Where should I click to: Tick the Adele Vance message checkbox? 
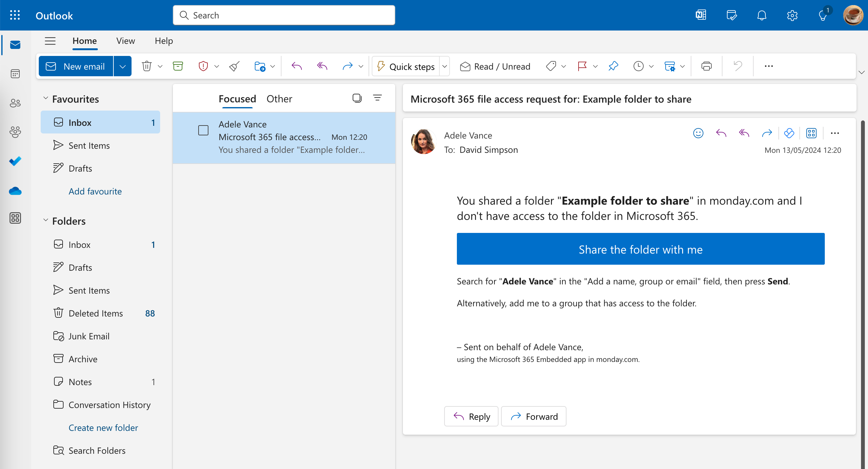(x=203, y=130)
